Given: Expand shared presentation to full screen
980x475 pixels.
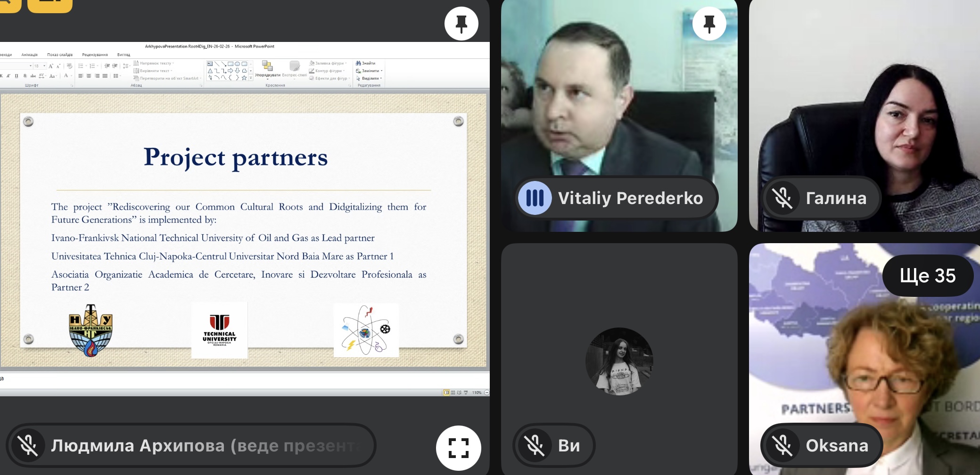Looking at the screenshot, I should coord(458,448).
